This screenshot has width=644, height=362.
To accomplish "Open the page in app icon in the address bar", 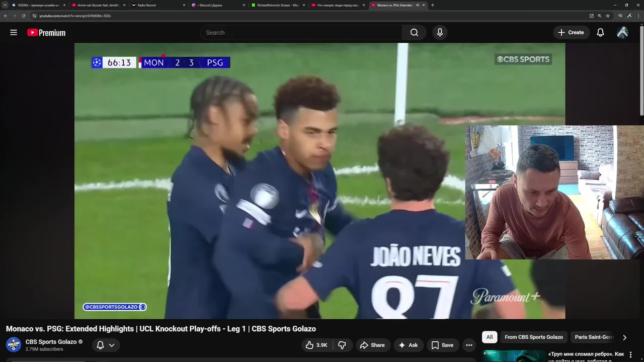I will click(592, 16).
